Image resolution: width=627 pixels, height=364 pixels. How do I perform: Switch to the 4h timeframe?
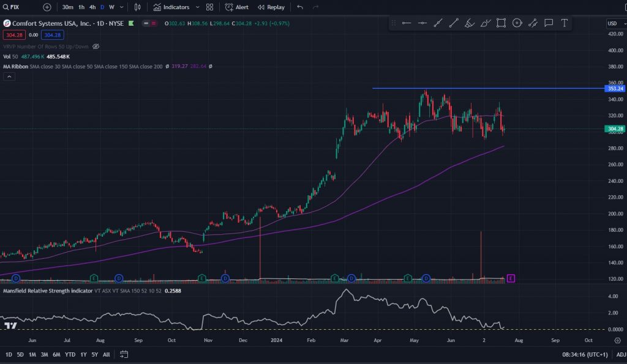[92, 7]
